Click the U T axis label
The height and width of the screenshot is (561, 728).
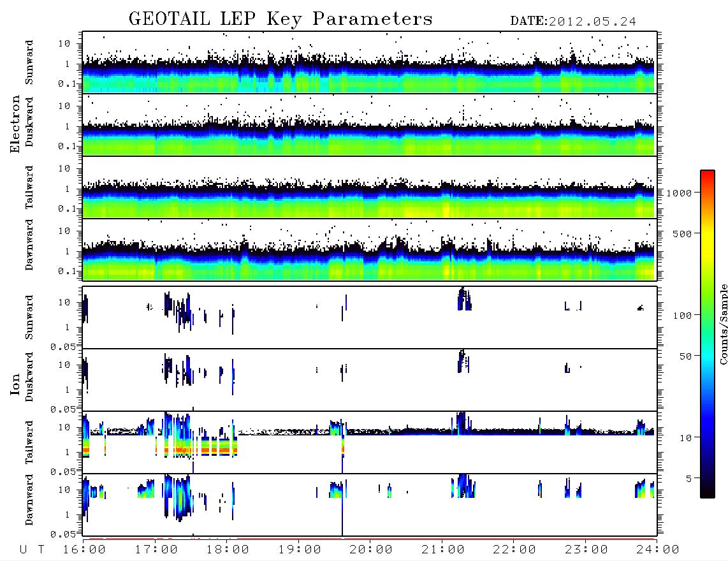(x=32, y=550)
